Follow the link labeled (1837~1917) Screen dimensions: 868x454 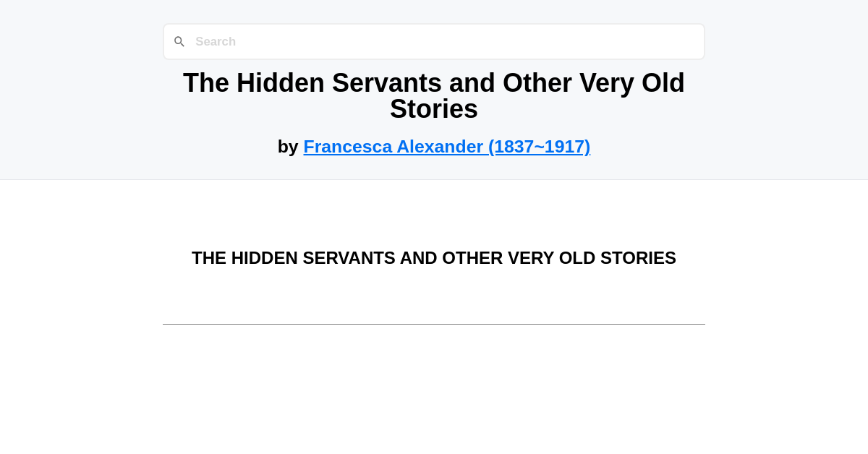click(x=539, y=146)
